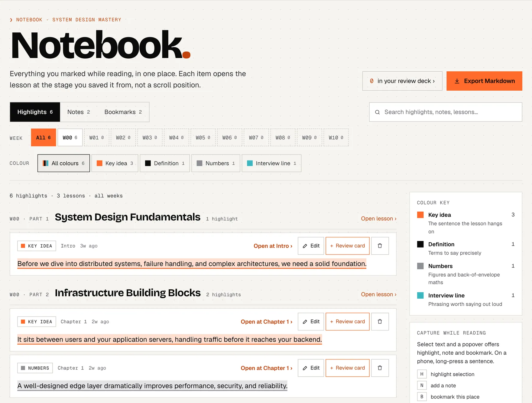
Task: Delete the 'Before we dive' highlight via trash icon
Action: click(380, 246)
